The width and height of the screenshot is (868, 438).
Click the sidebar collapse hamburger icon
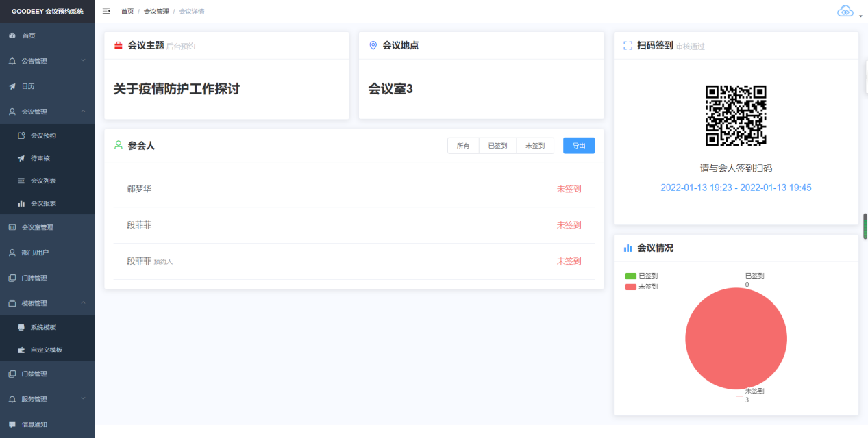coord(106,11)
